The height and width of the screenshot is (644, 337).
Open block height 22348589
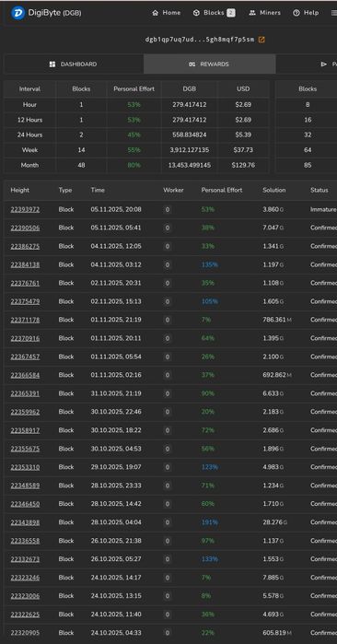pos(25,486)
